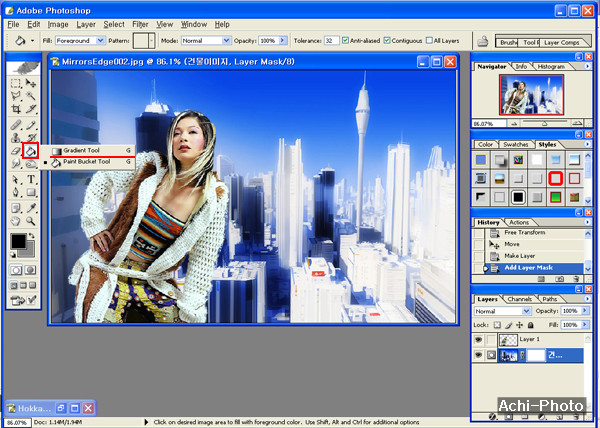This screenshot has height=428, width=600.
Task: Select the Hand tool
Action: [16, 221]
